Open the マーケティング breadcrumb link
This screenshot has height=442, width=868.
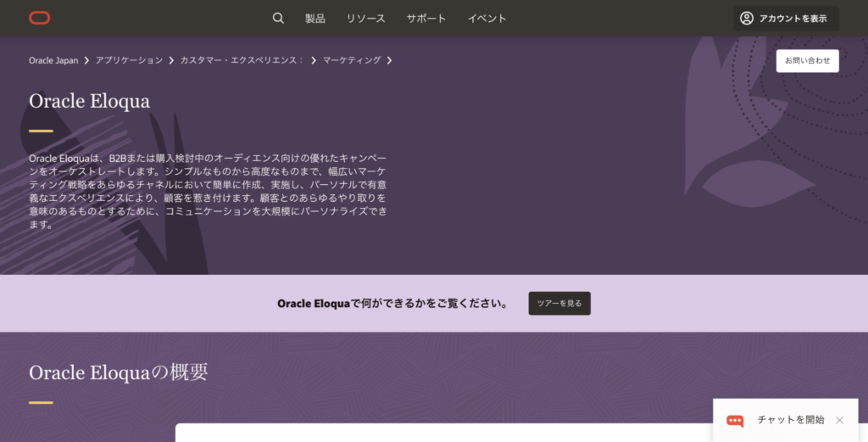[352, 60]
